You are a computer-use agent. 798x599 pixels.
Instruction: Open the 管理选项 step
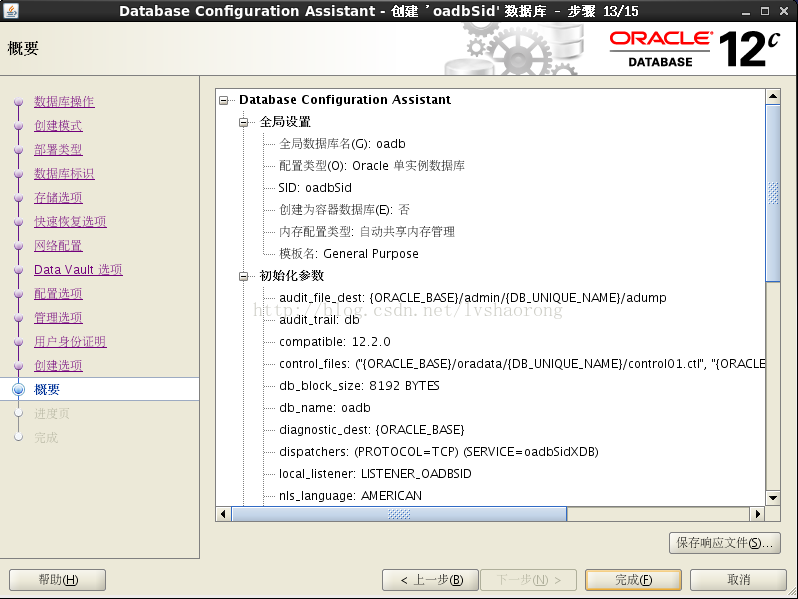(58, 318)
